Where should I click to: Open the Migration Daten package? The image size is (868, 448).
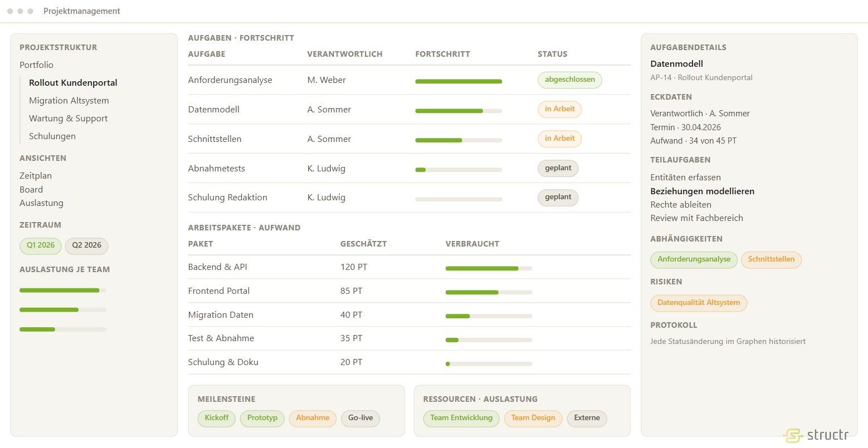coord(409,315)
